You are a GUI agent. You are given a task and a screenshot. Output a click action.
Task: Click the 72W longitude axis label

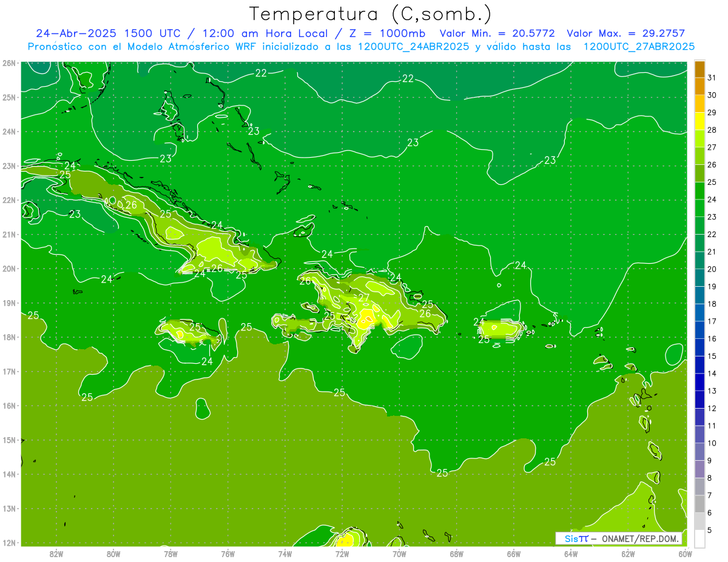click(x=342, y=554)
